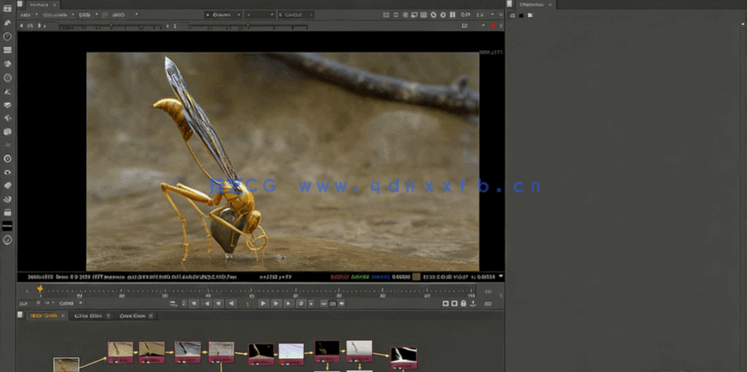747x372 pixels.
Task: Open the second dropdown in the viewer top bar
Action: click(58, 15)
